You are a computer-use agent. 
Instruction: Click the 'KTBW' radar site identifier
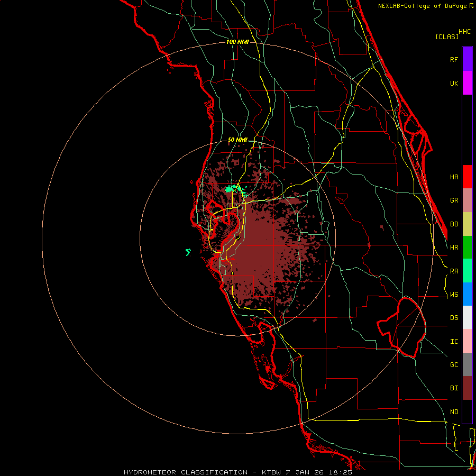(x=271, y=472)
